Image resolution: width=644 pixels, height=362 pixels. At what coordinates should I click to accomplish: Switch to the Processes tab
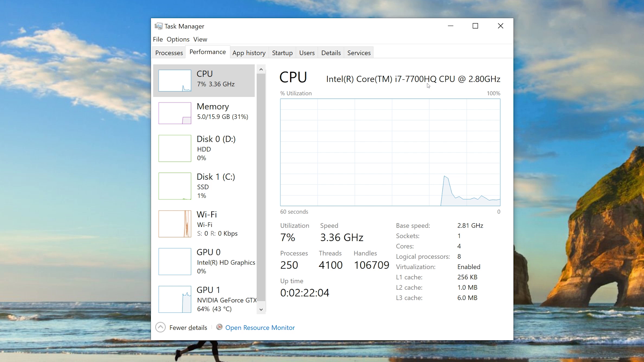pos(169,53)
